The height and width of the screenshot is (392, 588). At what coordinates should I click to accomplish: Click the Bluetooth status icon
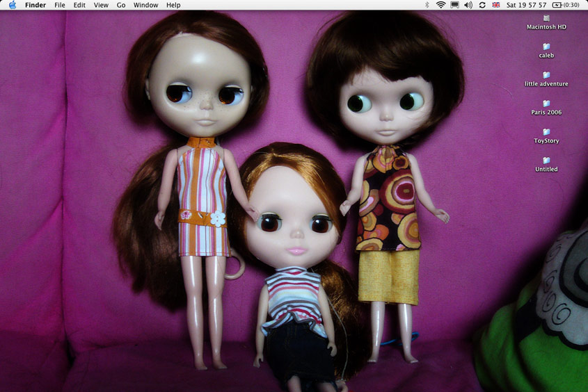(x=427, y=5)
